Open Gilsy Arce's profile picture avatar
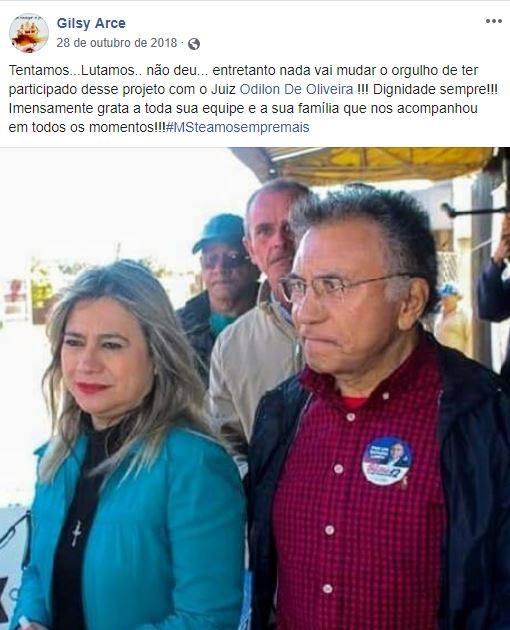This screenshot has height=630, width=510. click(x=29, y=33)
